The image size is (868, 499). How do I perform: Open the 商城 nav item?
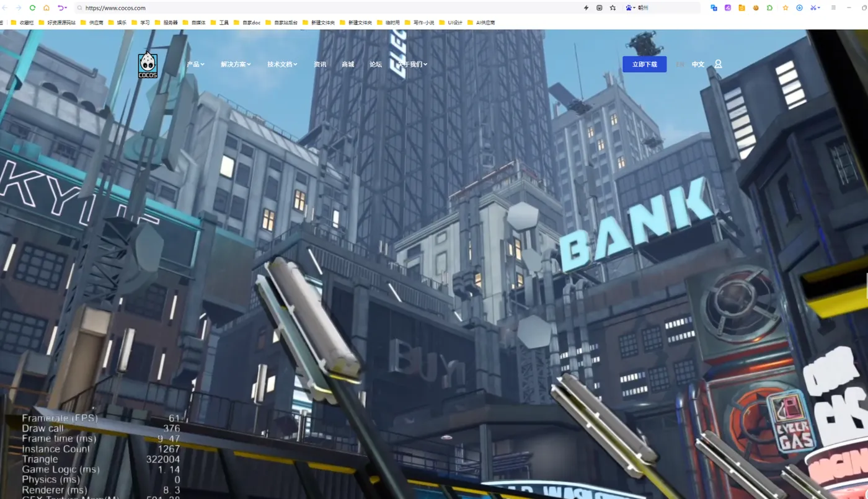coord(348,64)
